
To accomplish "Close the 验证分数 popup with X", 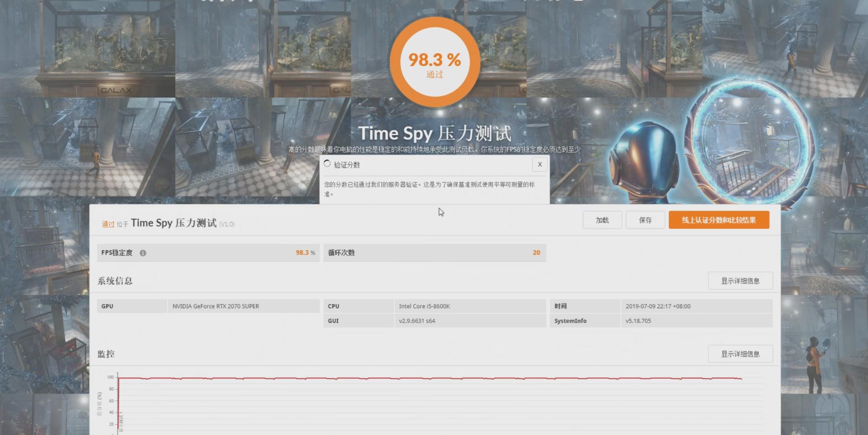I will [x=539, y=164].
